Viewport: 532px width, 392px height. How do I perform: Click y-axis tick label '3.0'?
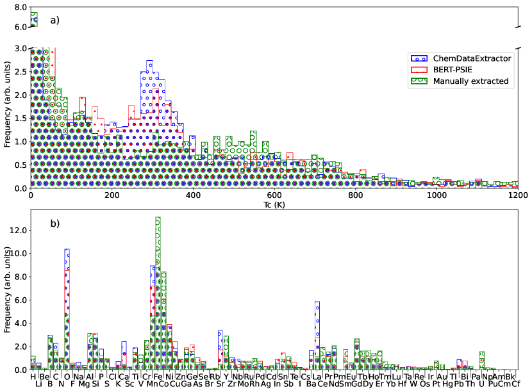21,49
